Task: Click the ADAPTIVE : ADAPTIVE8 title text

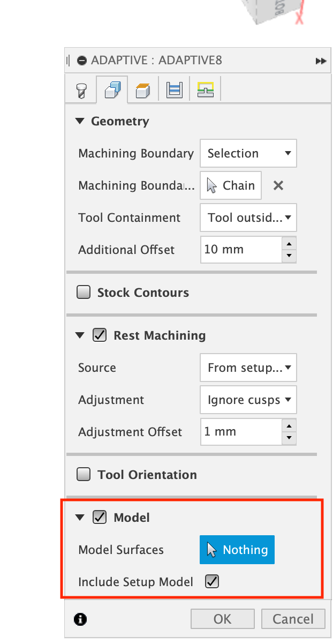Action: 157,61
